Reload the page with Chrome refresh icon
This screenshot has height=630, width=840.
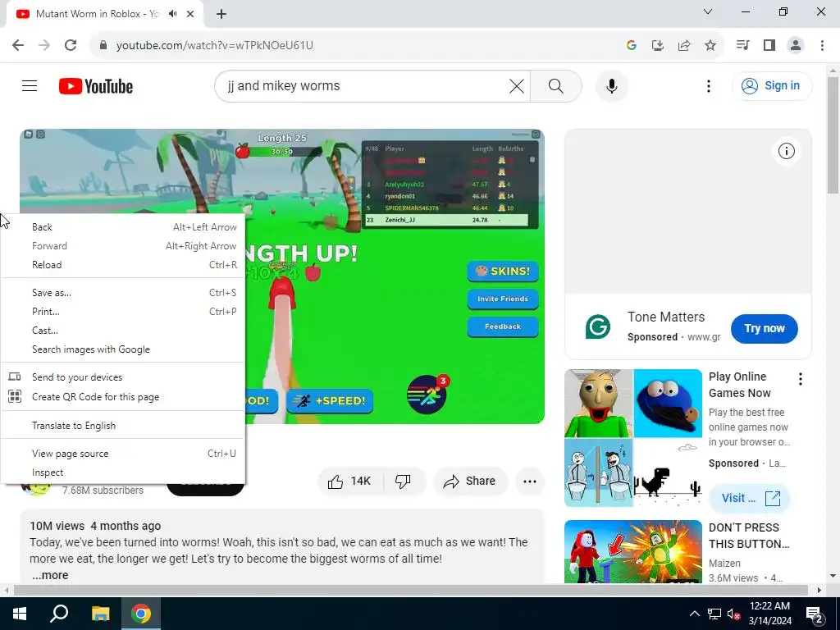click(71, 45)
